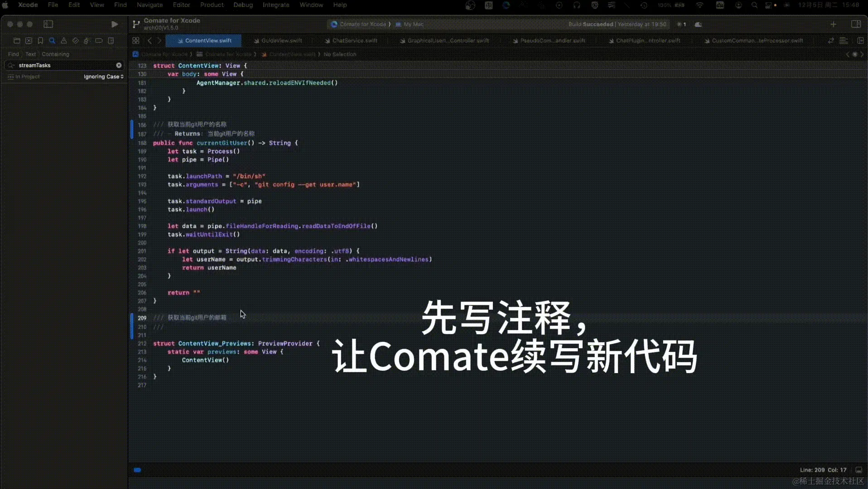This screenshot has width=868, height=489.
Task: Open Spotlight search in menu bar
Action: (754, 5)
